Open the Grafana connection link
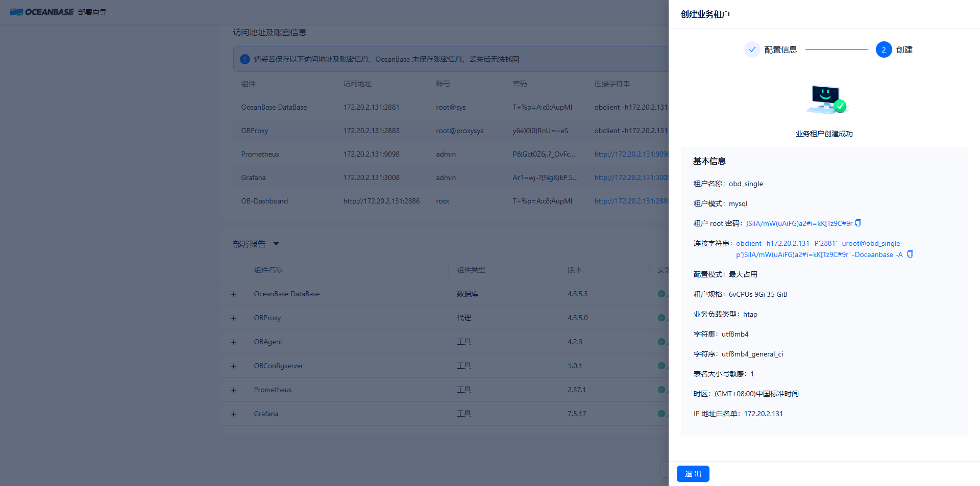The width and height of the screenshot is (980, 486). click(631, 177)
